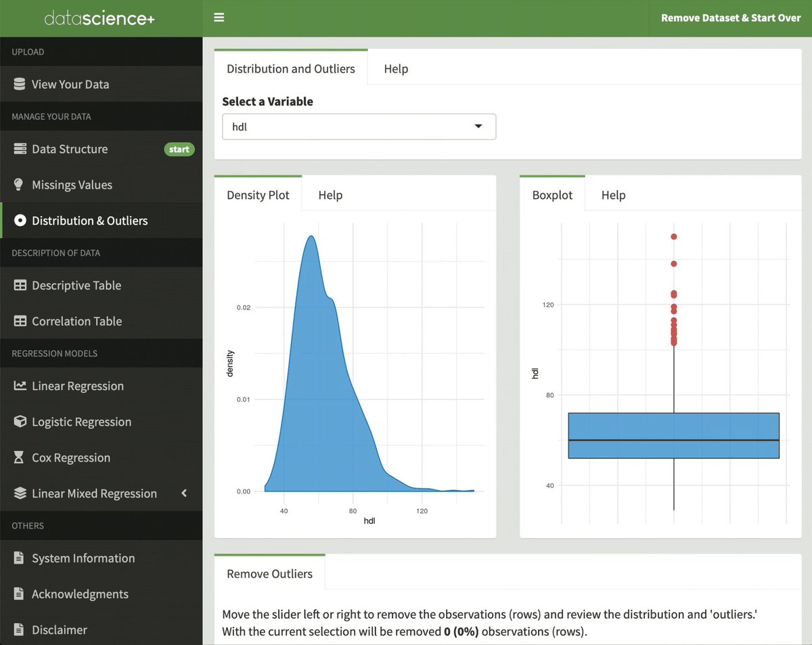Open the Correlation Table page

pos(101,321)
